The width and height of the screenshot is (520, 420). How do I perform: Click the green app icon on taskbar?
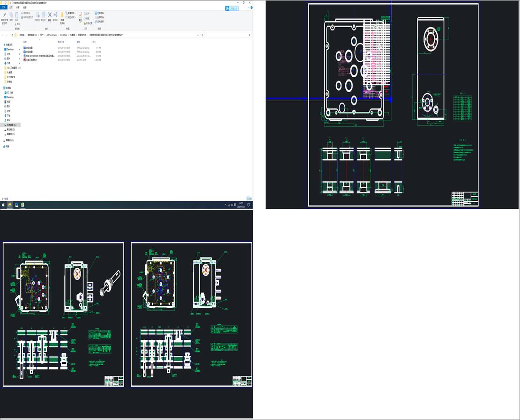[22, 205]
